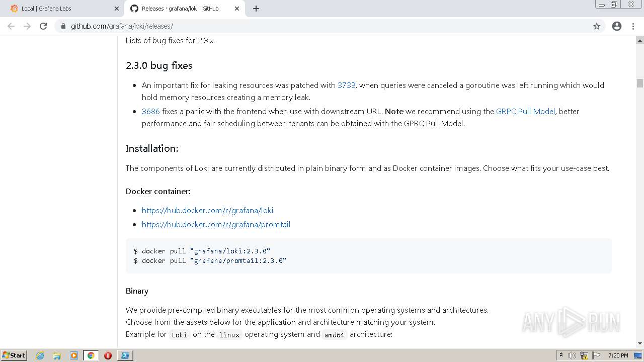The width and height of the screenshot is (644, 362).
Task: Go forward to the next page
Action: click(27, 26)
